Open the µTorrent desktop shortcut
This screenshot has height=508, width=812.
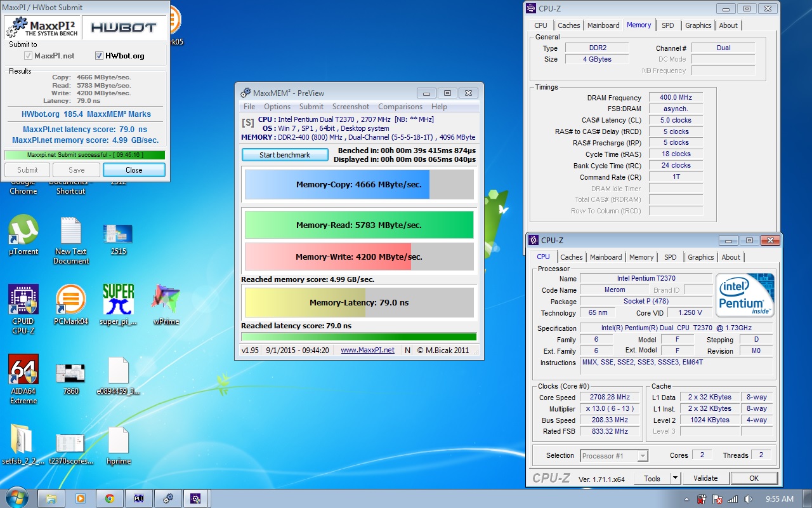23,235
